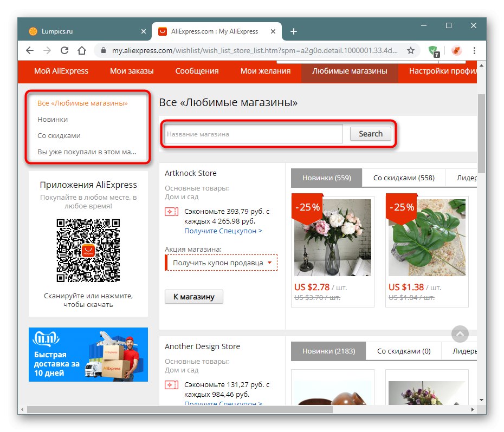504x432 pixels.
Task: Click the К магазину button
Action: point(194,297)
